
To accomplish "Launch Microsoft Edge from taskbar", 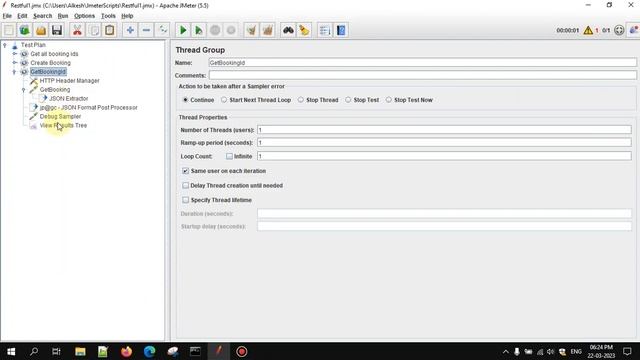I will 149,351.
